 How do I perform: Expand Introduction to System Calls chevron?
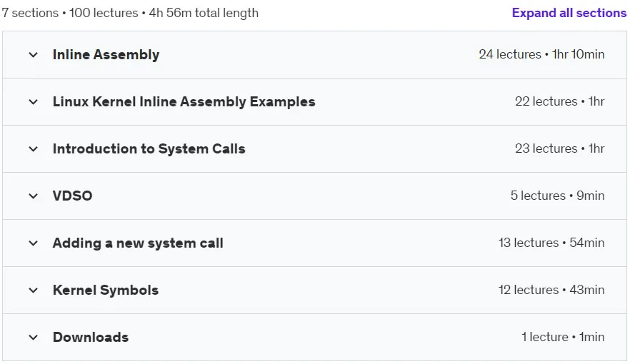(34, 149)
